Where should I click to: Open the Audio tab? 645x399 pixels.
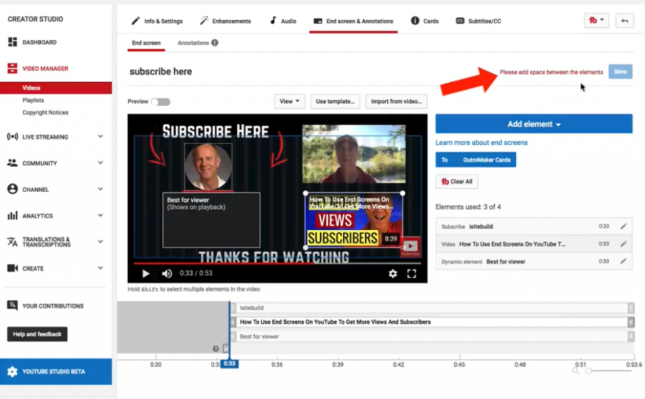pyautogui.click(x=283, y=21)
